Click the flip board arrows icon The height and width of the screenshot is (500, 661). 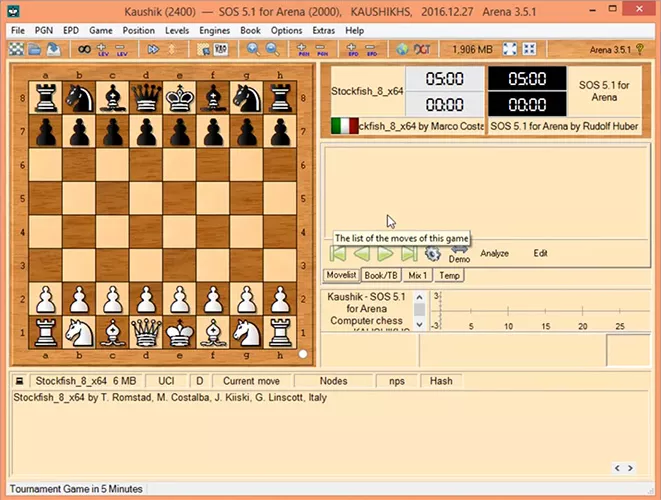click(x=172, y=49)
